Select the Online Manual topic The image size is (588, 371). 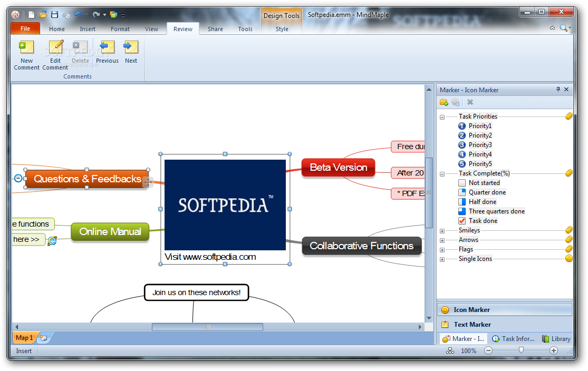pyautogui.click(x=110, y=231)
